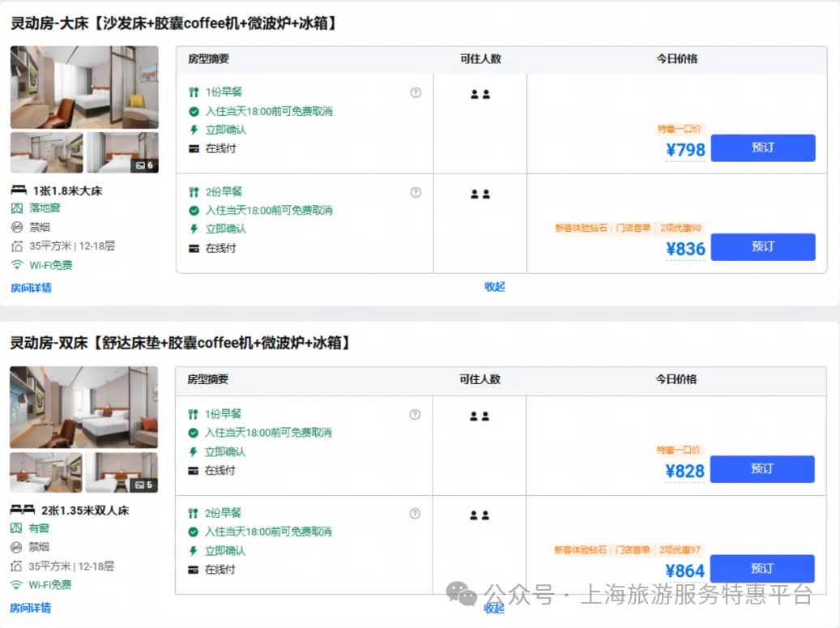
Task: Click breakfast icon in ¥836 rate row
Action: (x=194, y=192)
